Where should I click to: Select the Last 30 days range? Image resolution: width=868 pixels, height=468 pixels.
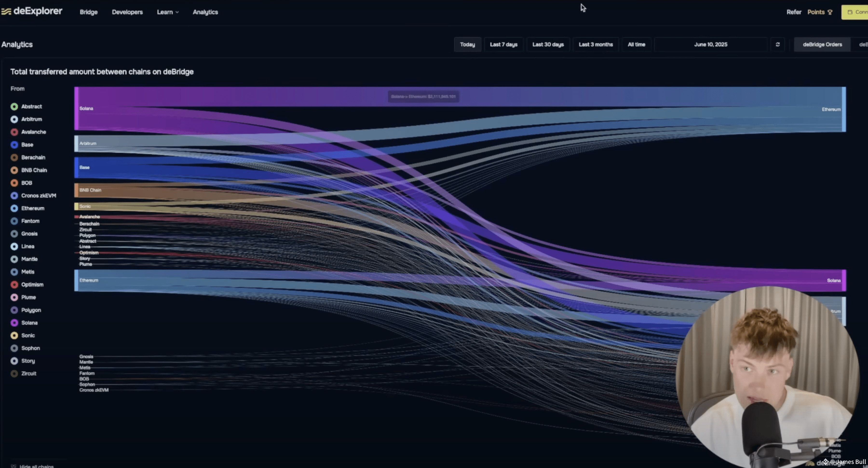[x=548, y=44]
